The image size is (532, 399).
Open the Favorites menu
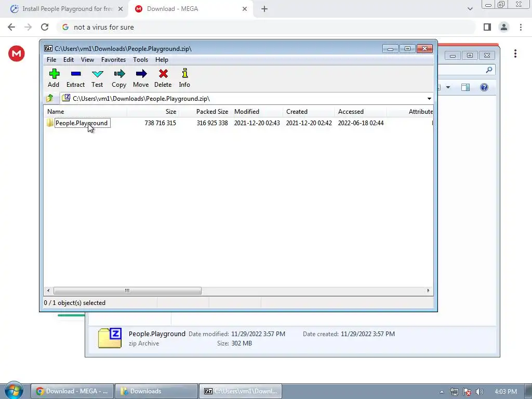coord(113,60)
